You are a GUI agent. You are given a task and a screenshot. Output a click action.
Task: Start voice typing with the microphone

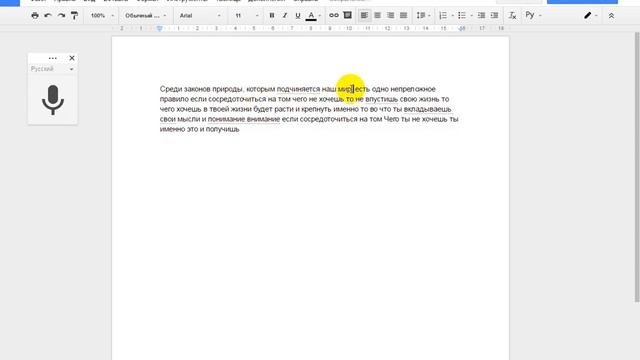tap(53, 100)
